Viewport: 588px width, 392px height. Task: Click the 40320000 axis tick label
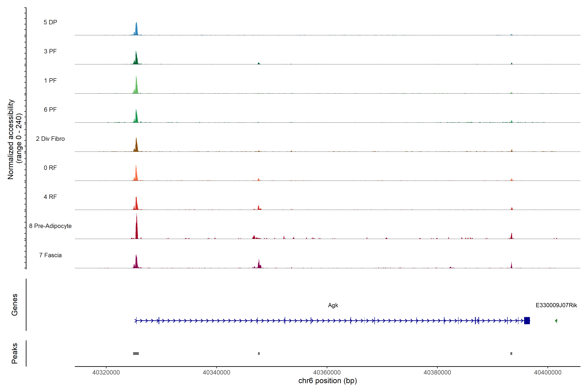click(x=106, y=373)
